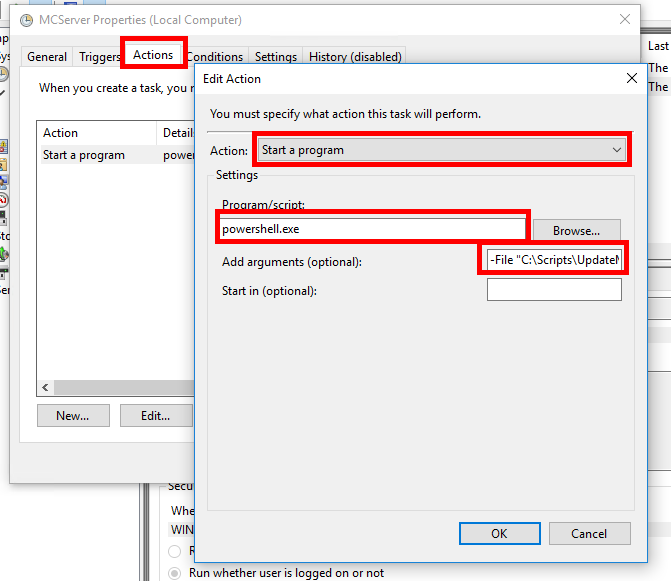Click the Add arguments field with -File path
The image size is (671, 581).
pos(554,260)
